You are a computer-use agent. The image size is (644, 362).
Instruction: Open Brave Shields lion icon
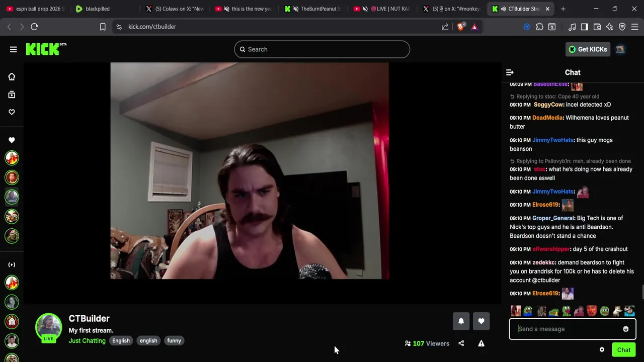coord(460,27)
